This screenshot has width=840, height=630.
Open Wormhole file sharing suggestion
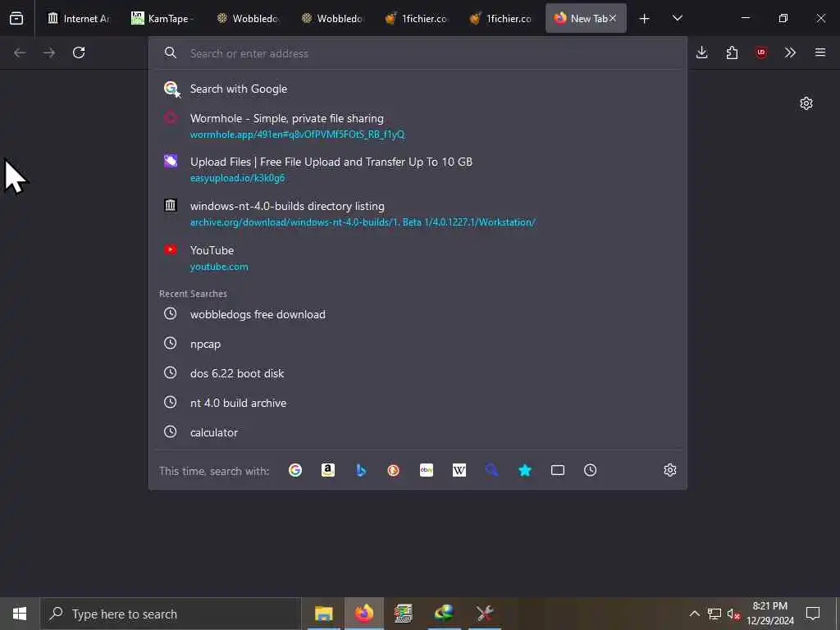pos(418,126)
